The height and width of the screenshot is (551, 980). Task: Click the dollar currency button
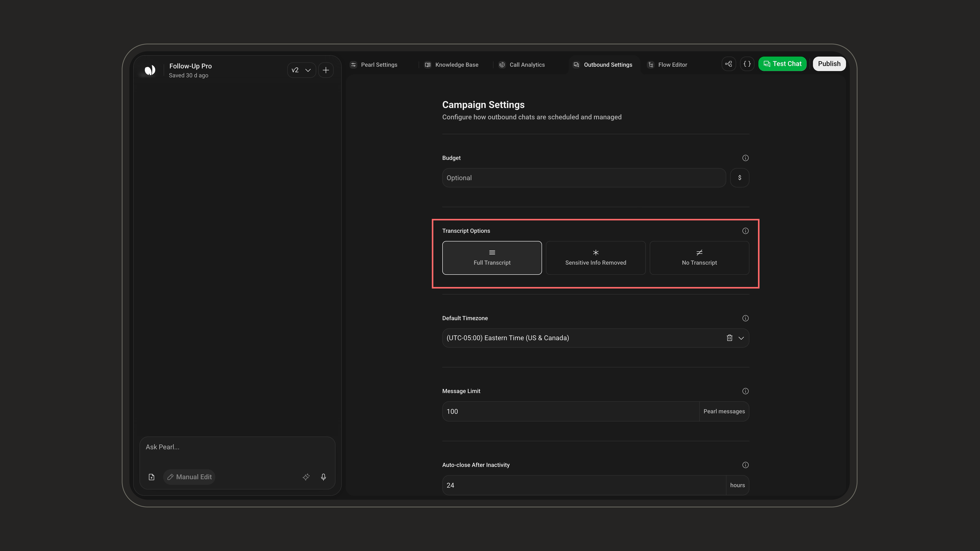(x=740, y=178)
